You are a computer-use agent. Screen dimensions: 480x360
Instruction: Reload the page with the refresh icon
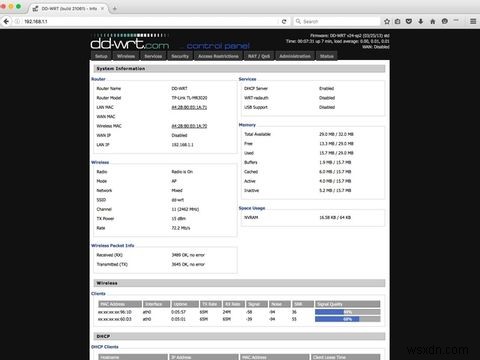click(284, 21)
